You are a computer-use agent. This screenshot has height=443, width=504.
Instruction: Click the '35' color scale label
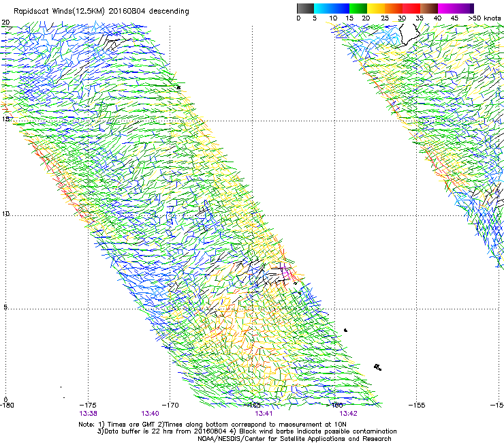click(x=420, y=18)
